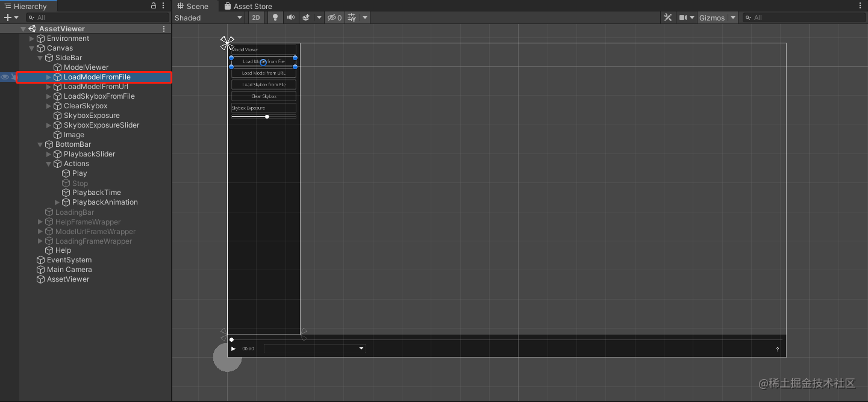Toggle 2D view mode in Scene toolbar
The image size is (868, 402).
256,17
